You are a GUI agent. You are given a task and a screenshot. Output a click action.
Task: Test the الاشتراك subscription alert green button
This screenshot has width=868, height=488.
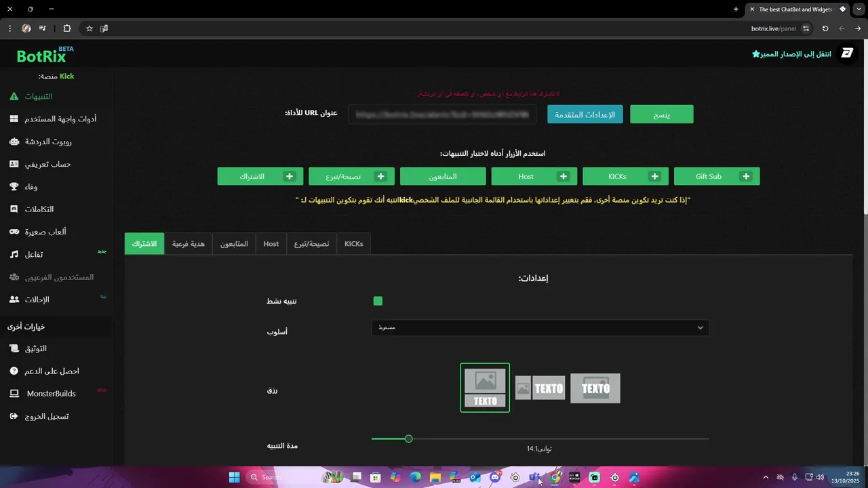click(x=260, y=176)
